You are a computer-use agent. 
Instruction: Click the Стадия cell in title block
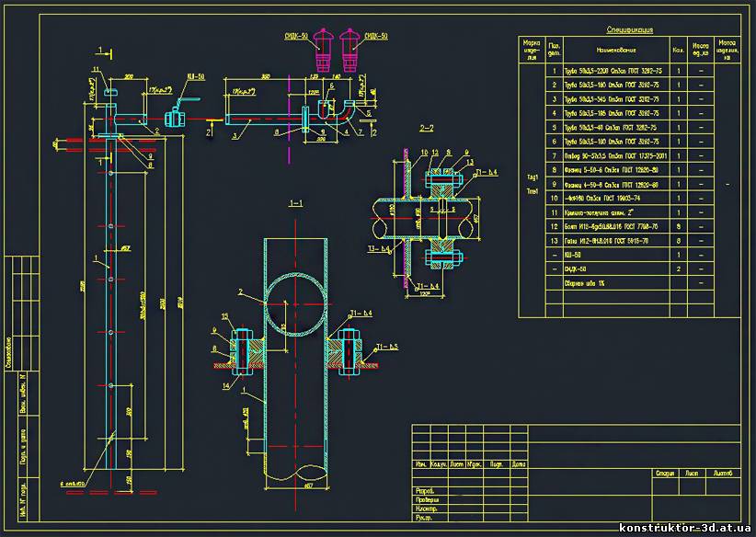[x=665, y=474]
